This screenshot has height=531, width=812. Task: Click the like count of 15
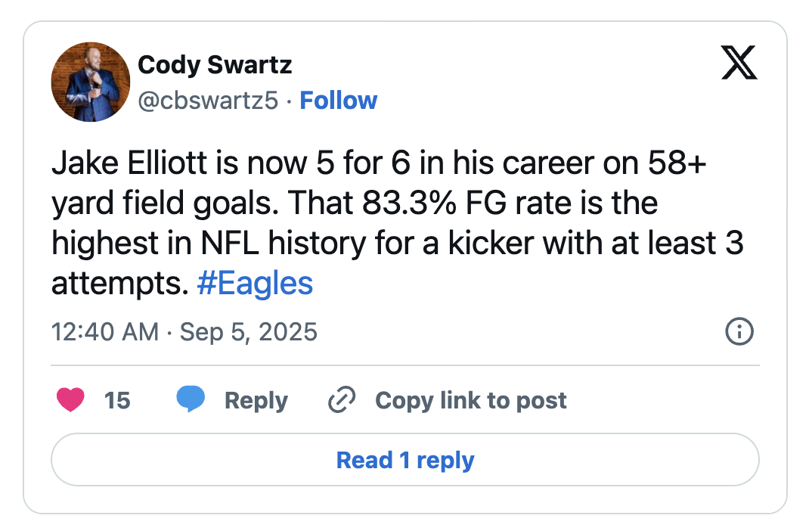(117, 400)
